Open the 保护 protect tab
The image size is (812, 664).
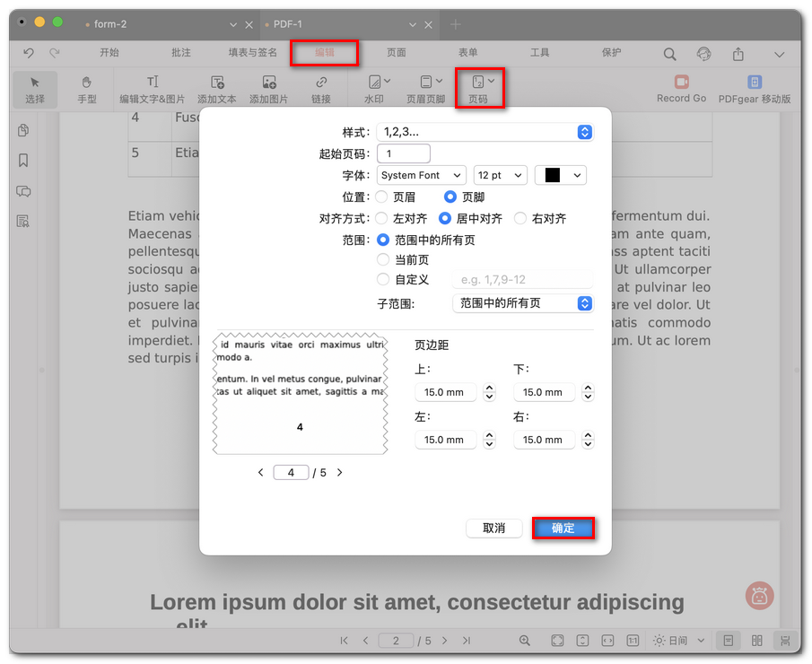pos(611,52)
